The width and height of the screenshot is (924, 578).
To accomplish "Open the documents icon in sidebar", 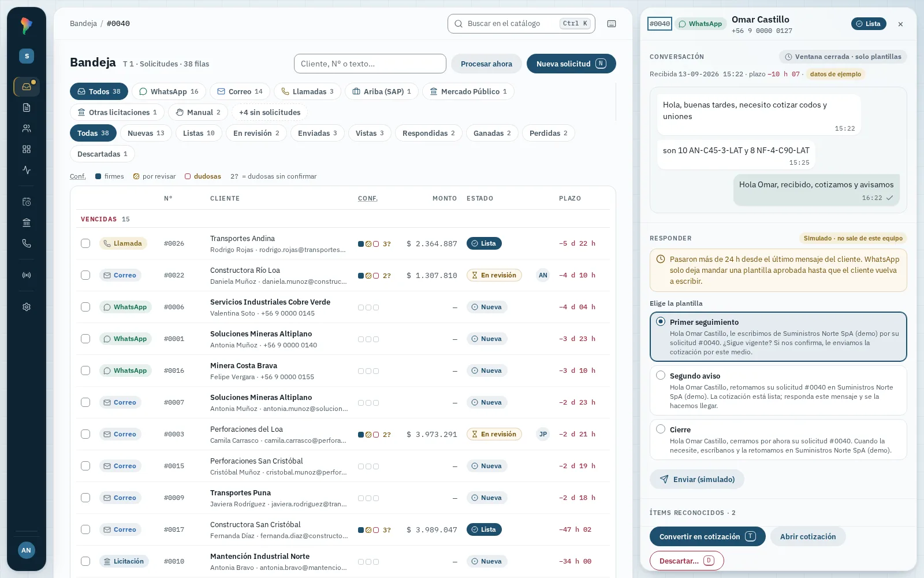I will 27,108.
